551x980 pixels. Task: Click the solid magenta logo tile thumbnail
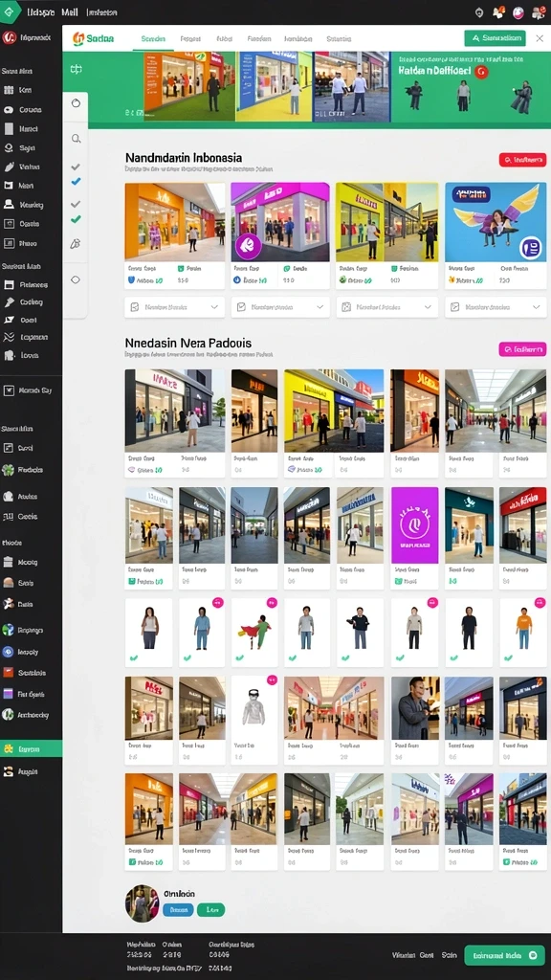(415, 525)
